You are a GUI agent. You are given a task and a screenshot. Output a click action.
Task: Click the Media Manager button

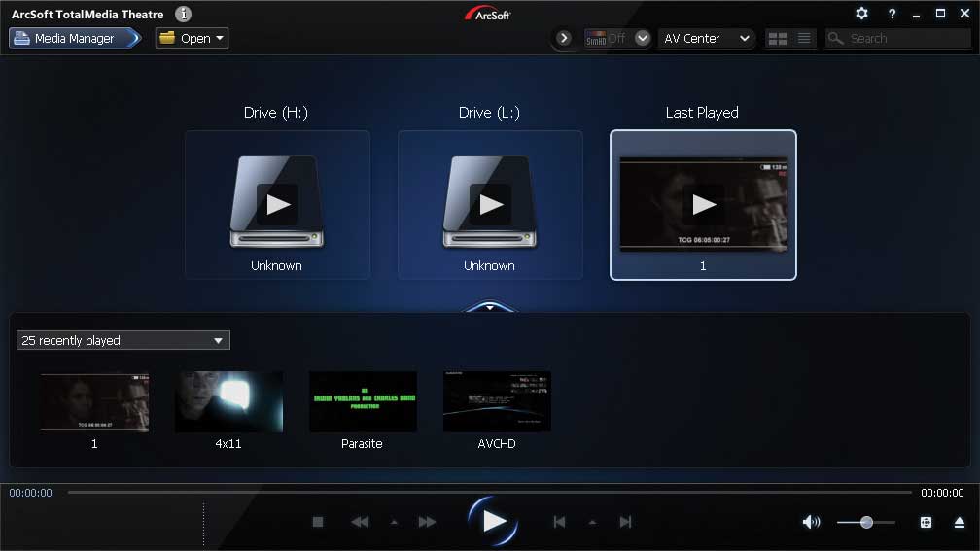(x=75, y=38)
